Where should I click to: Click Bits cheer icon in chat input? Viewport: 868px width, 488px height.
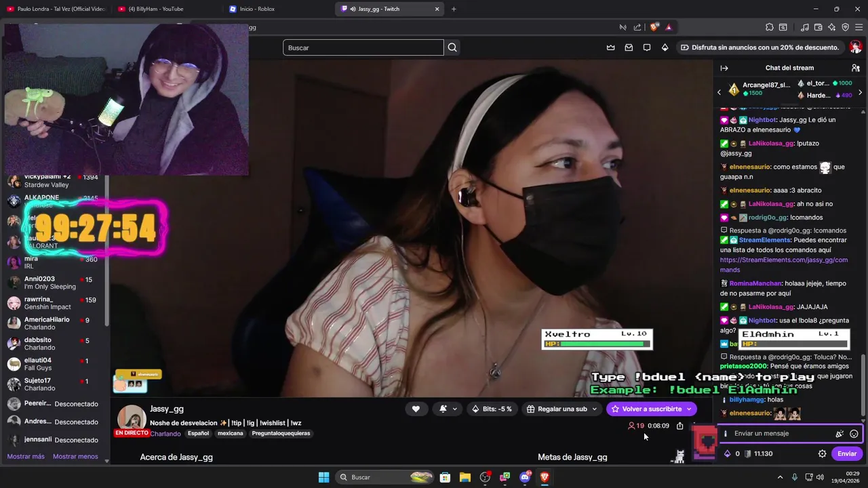coord(840,434)
